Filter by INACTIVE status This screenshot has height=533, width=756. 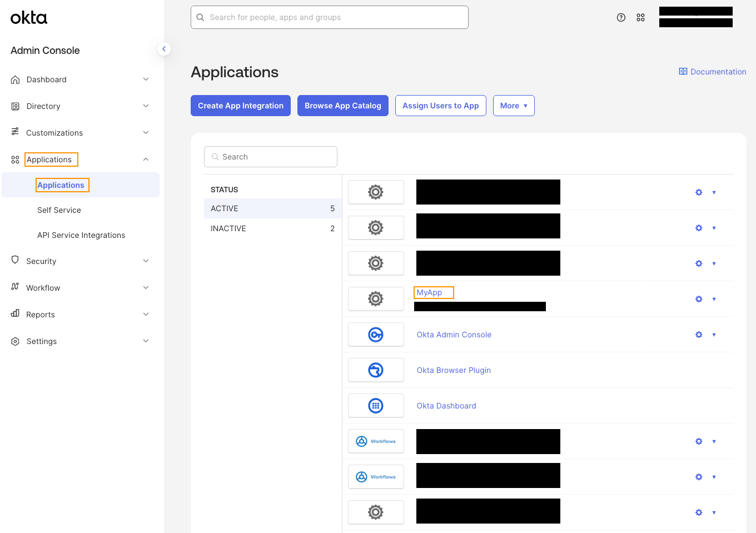(272, 228)
